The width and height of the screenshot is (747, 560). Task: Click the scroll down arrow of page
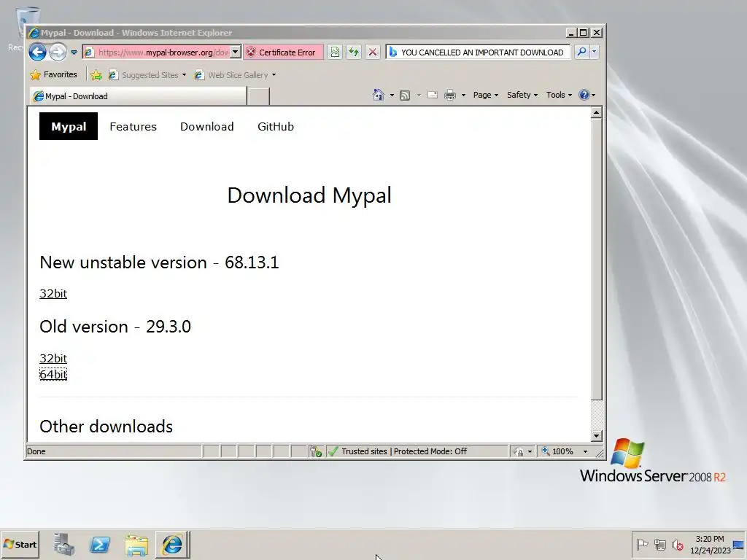(597, 436)
